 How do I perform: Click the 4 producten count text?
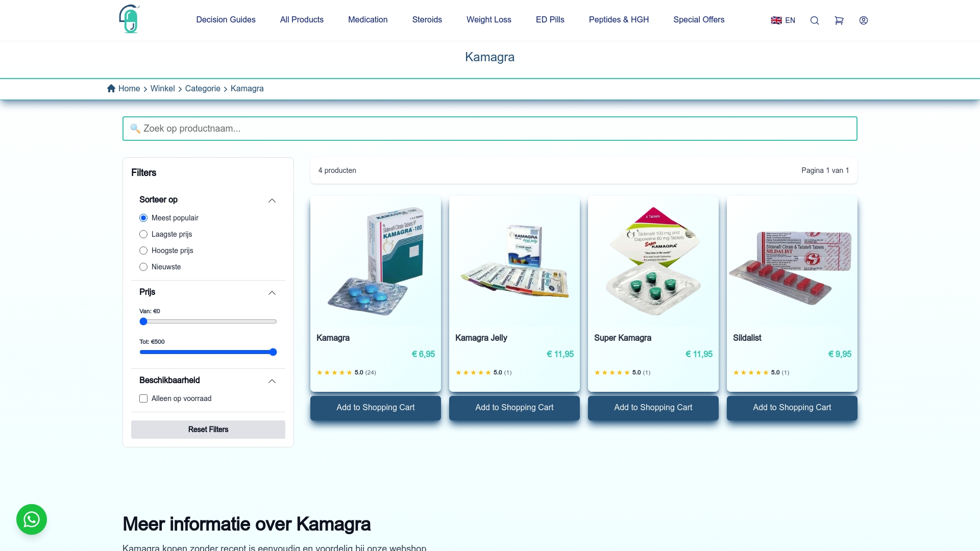[337, 170]
